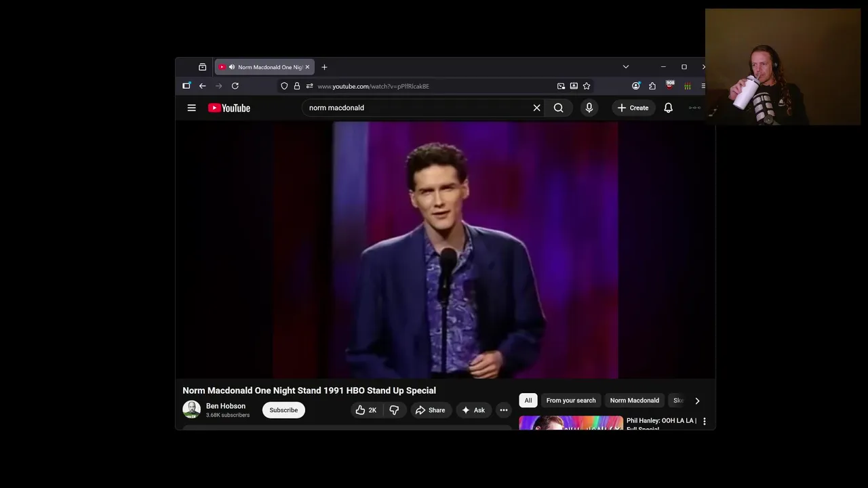Toggle picture-in-picture icon in address bar
Image resolution: width=868 pixels, height=488 pixels.
tap(561, 86)
